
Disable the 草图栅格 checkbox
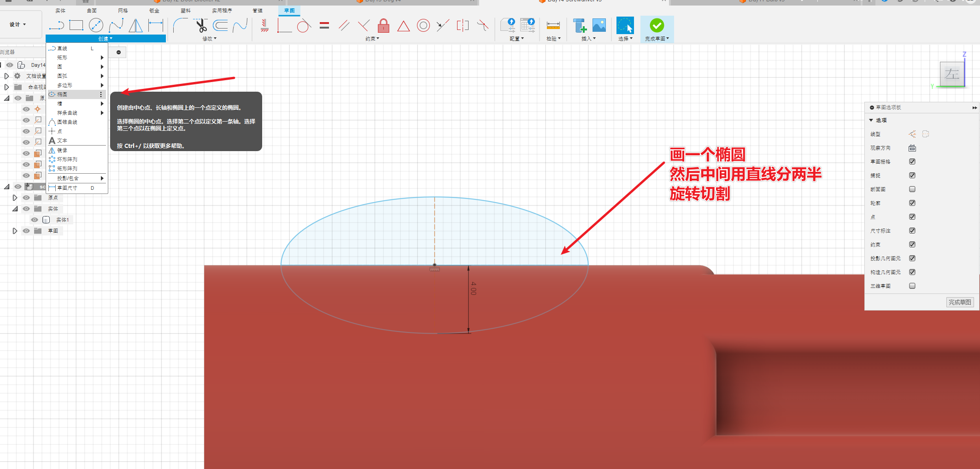point(912,162)
